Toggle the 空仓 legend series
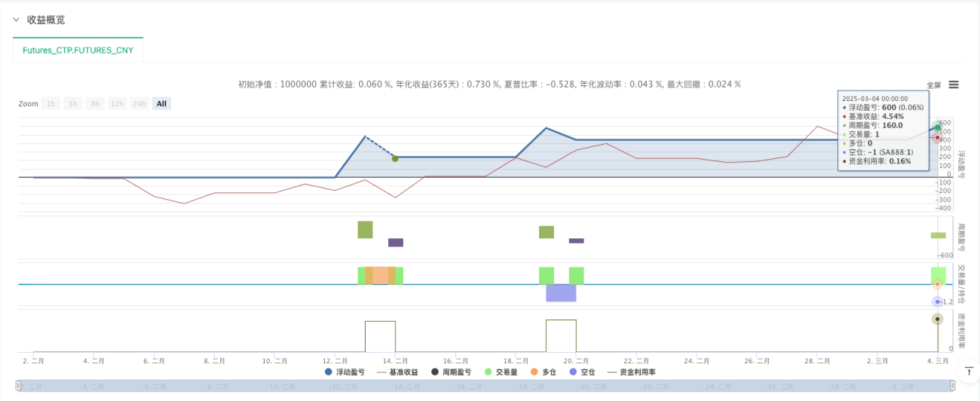The width and height of the screenshot is (980, 401). [x=582, y=372]
